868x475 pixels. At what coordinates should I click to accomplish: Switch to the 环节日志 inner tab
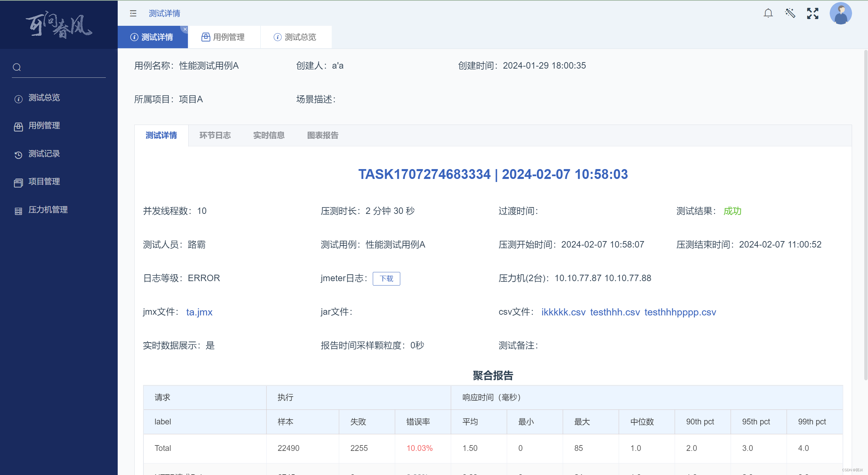215,135
